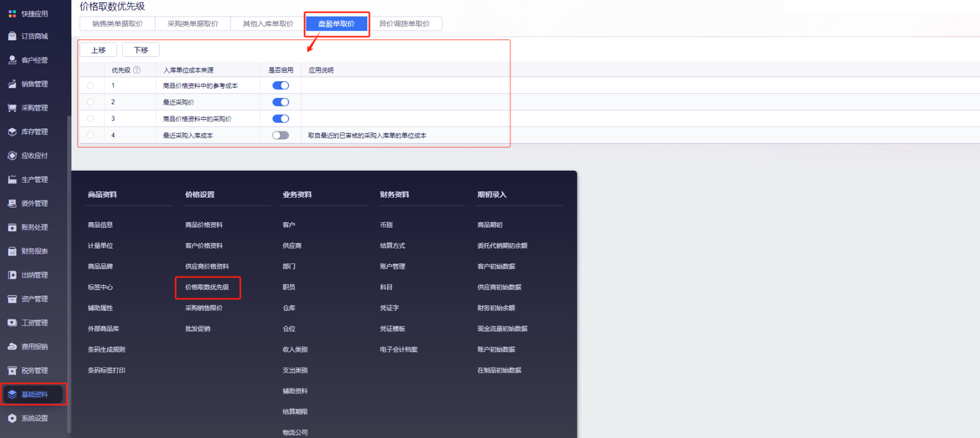Image resolution: width=980 pixels, height=438 pixels.
Task: Select the 财务报表 sidebar icon
Action: (x=12, y=251)
